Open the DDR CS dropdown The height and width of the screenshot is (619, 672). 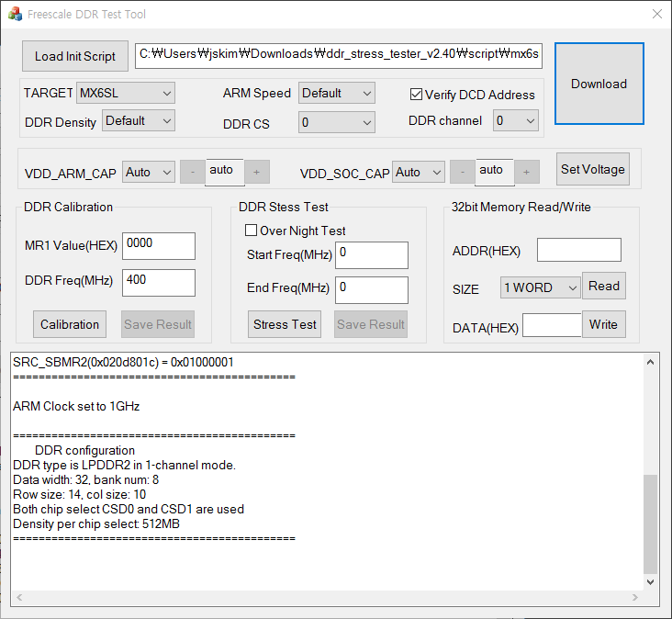[x=336, y=122]
